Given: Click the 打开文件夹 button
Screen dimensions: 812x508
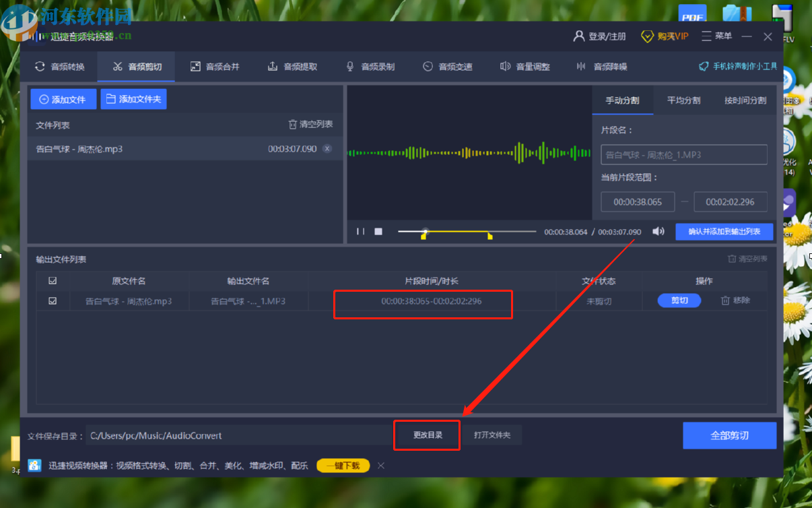Looking at the screenshot, I should click(492, 435).
